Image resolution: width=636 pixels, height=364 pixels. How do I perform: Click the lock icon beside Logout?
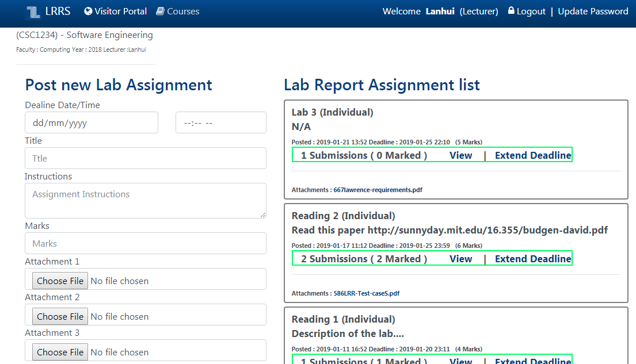pos(511,11)
